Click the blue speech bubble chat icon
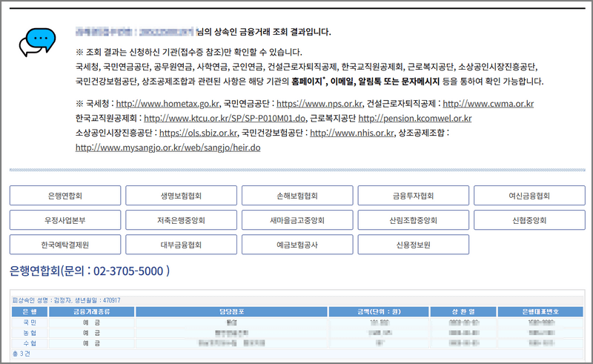The height and width of the screenshot is (364, 593). pyautogui.click(x=38, y=42)
